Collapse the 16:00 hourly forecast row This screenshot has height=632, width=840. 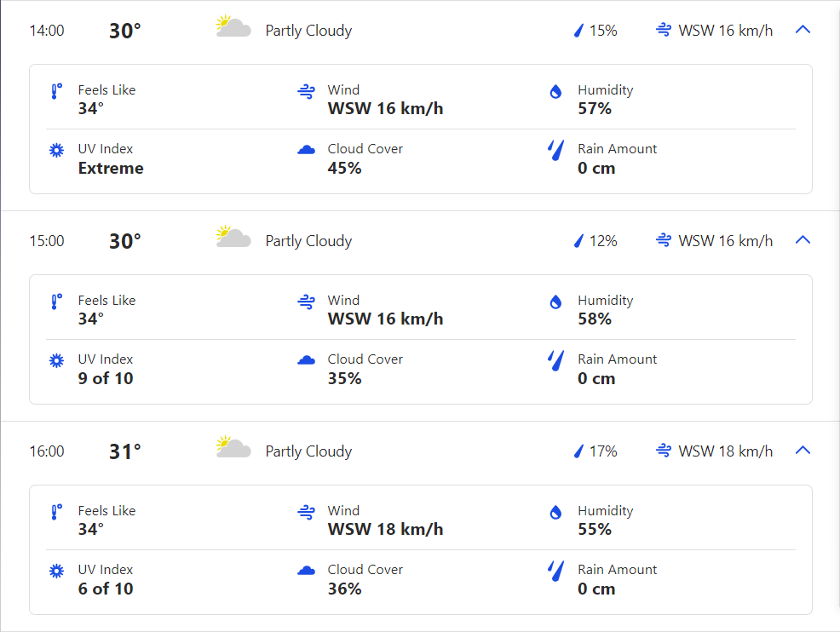click(x=802, y=451)
